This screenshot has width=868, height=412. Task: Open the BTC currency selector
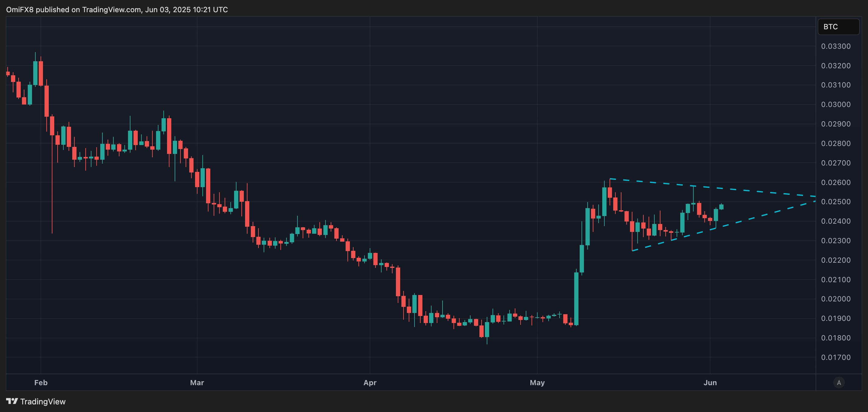tap(838, 27)
